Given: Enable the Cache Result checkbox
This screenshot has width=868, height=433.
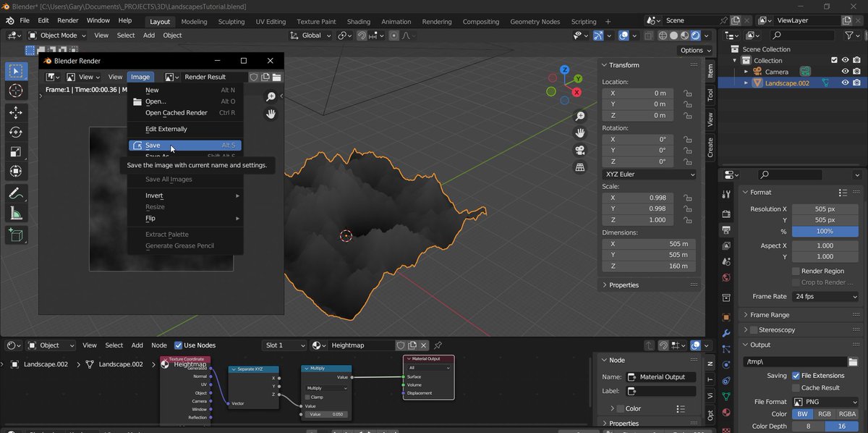Looking at the screenshot, I should (796, 387).
